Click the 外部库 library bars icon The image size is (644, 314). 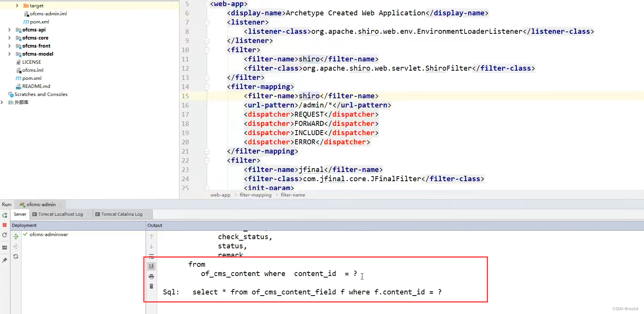tap(11, 102)
